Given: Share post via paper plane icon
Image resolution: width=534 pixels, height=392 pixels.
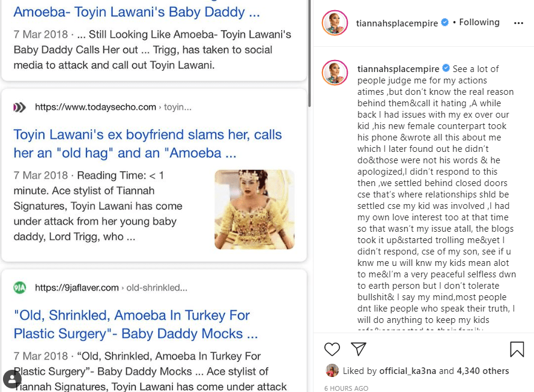Looking at the screenshot, I should click(359, 349).
